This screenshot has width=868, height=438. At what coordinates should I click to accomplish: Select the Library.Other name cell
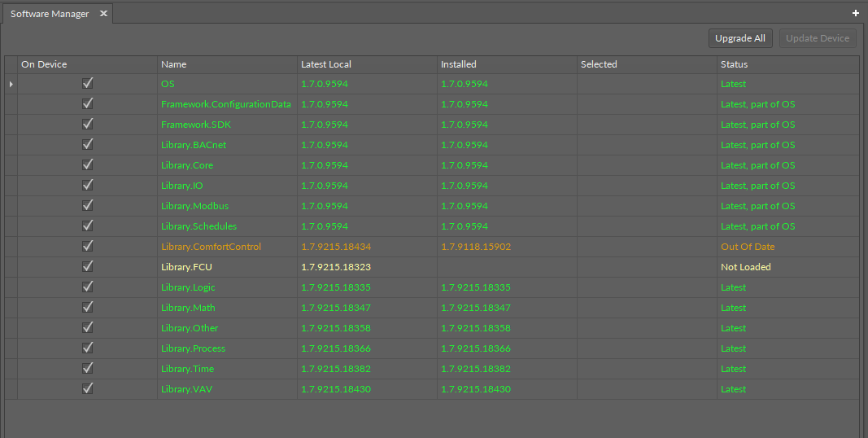(x=227, y=328)
